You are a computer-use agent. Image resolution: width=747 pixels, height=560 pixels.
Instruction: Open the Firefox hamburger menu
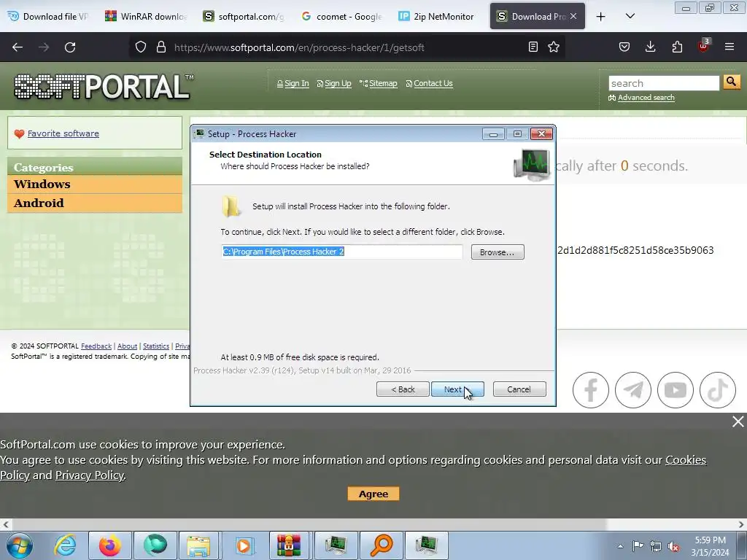point(729,47)
